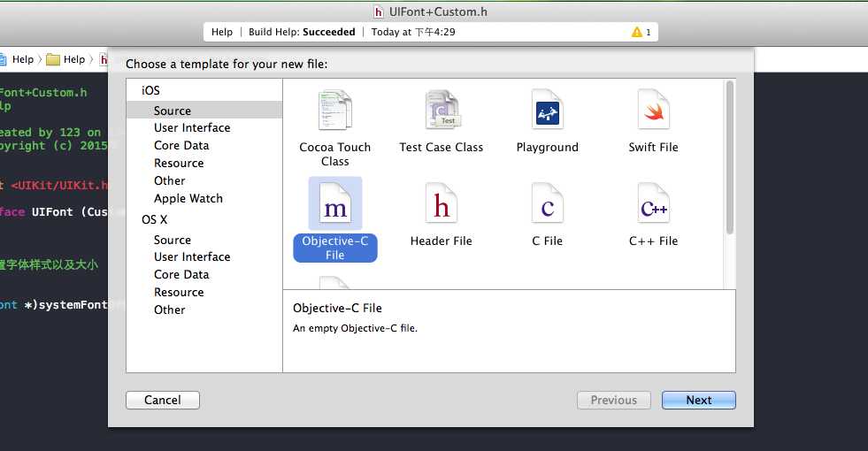The height and width of the screenshot is (451, 868).
Task: Click the Help scheme name in status bar
Action: coord(222,32)
